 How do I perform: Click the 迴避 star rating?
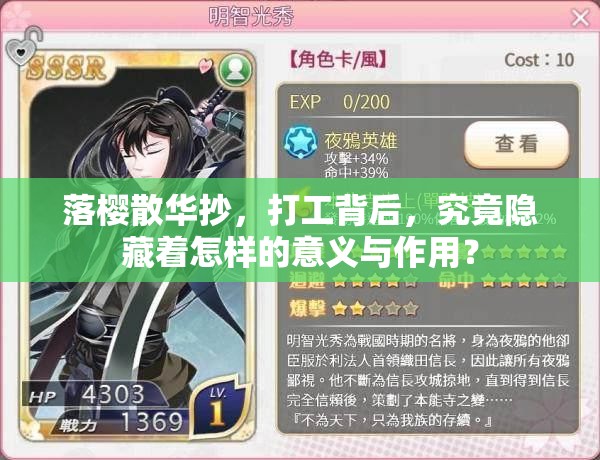[x=354, y=280]
